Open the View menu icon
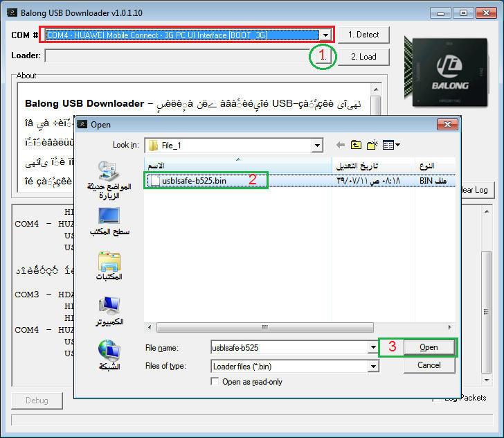 (x=391, y=145)
